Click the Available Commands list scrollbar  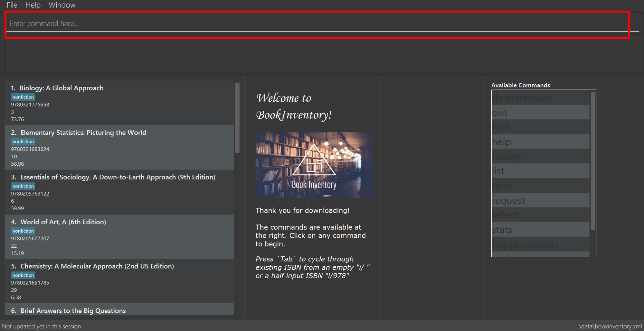(x=593, y=161)
